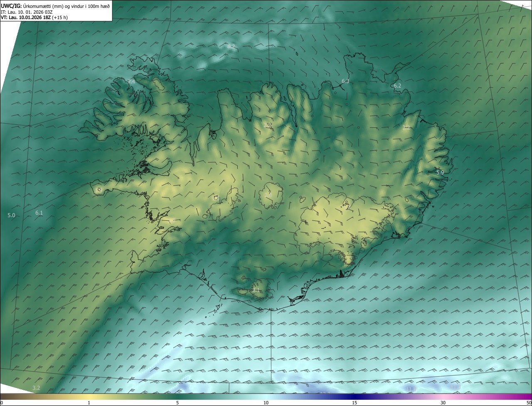Viewport: 532px width, 406px height.
Task: Click the 10 tick on the color scale
Action: (x=266, y=403)
